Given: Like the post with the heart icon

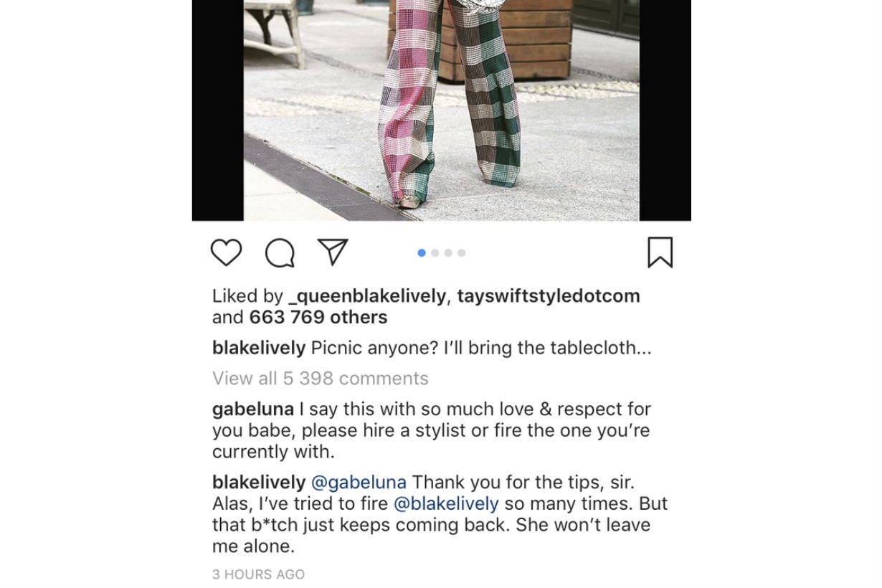Looking at the screenshot, I should point(226,252).
